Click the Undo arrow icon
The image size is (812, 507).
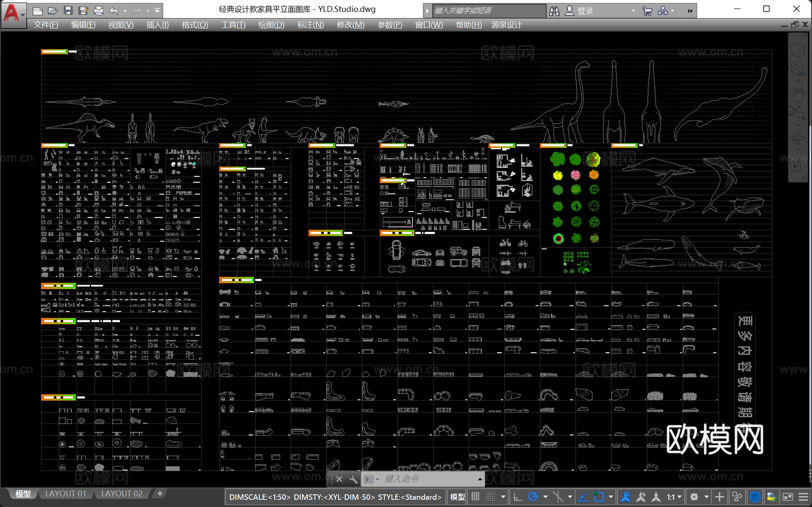(114, 10)
